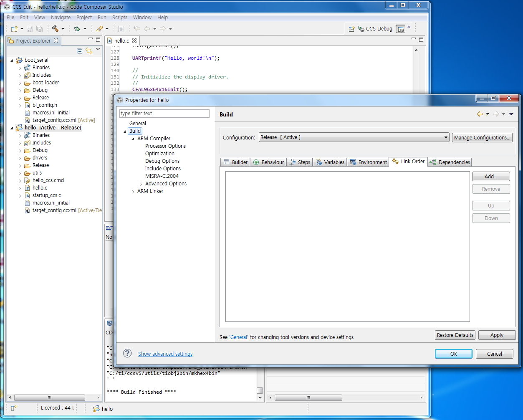This screenshot has width=523, height=420.
Task: Open the Scripts menu
Action: [120, 17]
